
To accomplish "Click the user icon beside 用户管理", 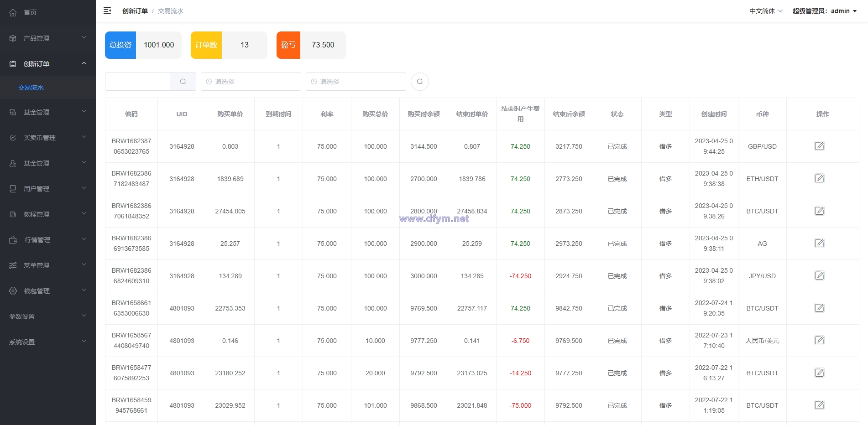I will point(13,189).
